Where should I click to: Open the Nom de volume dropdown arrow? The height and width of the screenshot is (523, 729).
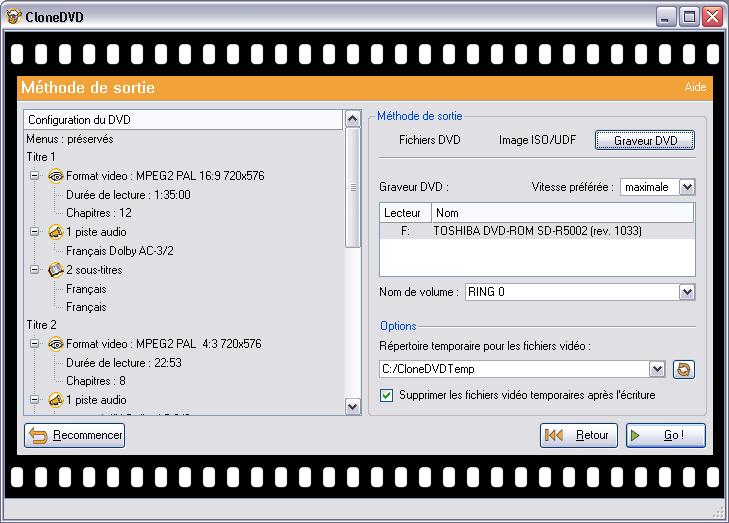tap(687, 292)
